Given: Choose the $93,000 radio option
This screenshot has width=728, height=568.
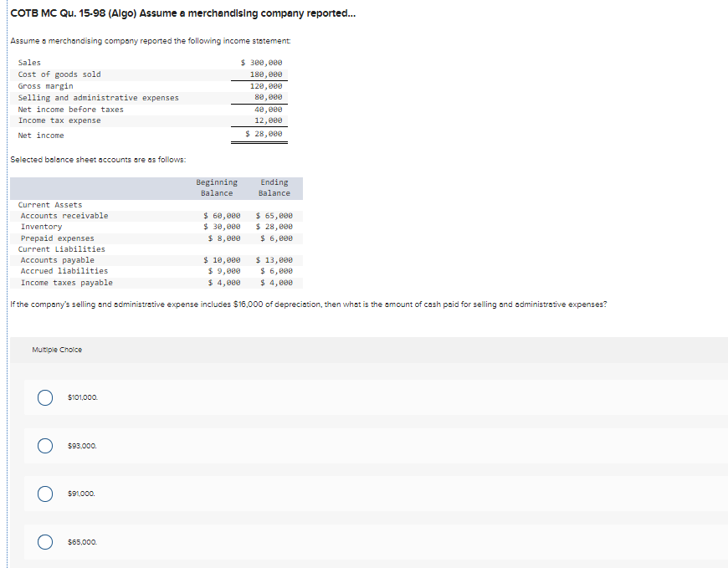Looking at the screenshot, I should point(45,446).
